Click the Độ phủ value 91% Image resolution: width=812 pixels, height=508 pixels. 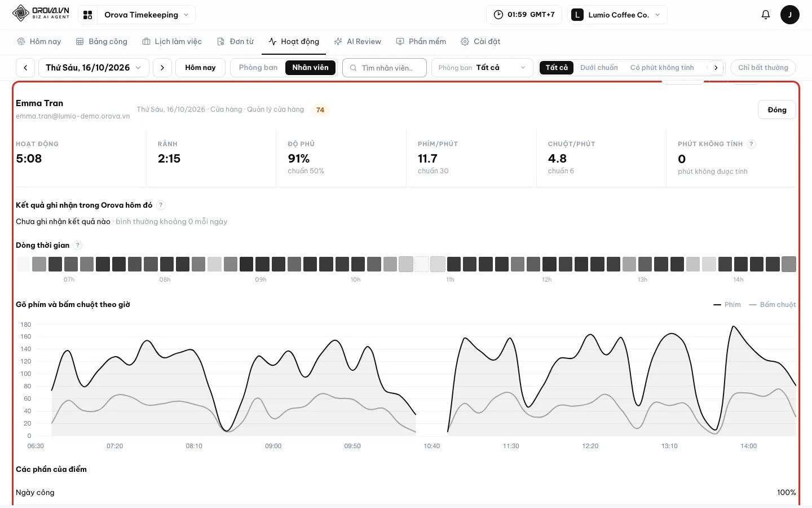pyautogui.click(x=299, y=159)
